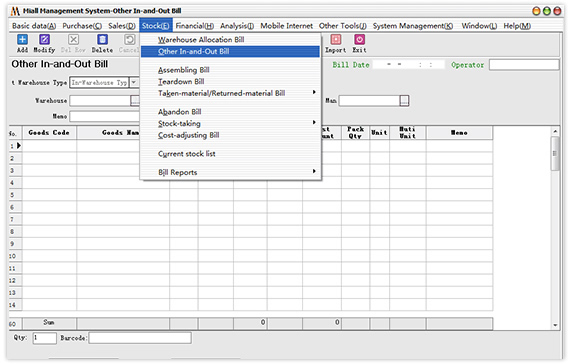The image size is (568, 364).
Task: Expand the Stock-taking submenu
Action: (230, 124)
